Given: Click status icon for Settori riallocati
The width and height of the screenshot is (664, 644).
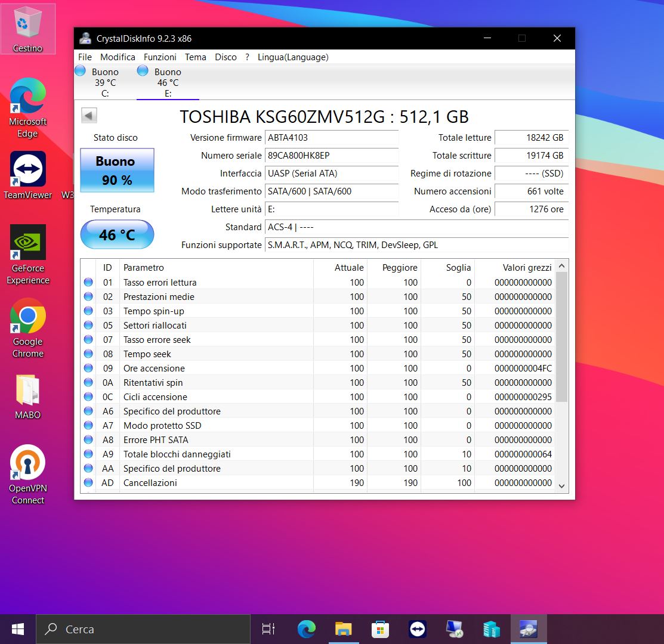Looking at the screenshot, I should pyautogui.click(x=88, y=325).
